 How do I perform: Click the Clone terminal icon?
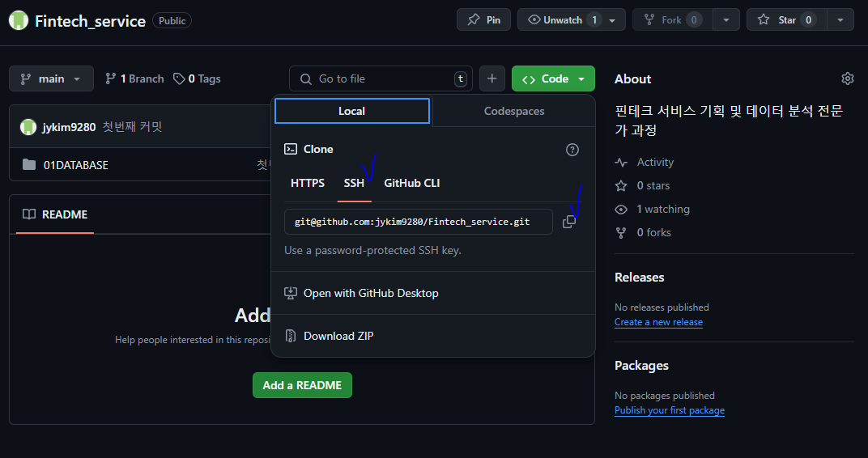(x=291, y=149)
